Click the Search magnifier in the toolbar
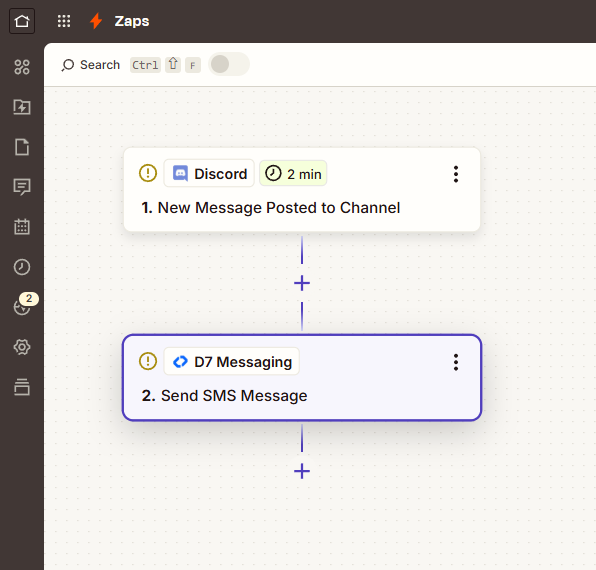Viewport: 596px width, 570px height. [68, 65]
